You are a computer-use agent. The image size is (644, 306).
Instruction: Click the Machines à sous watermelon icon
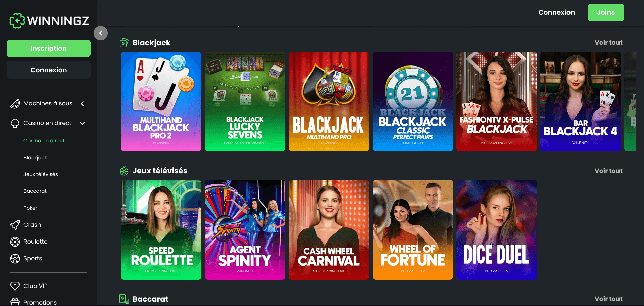15,104
